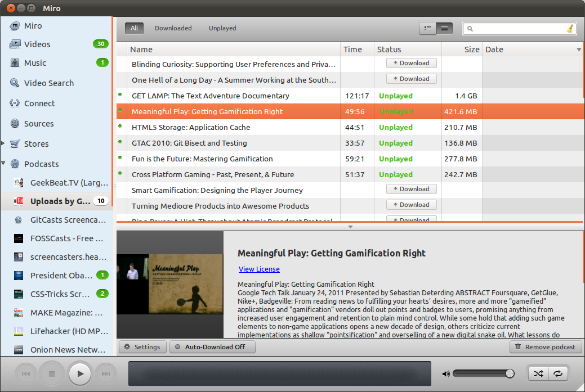Select Fun is the Future row
This screenshot has height=392, width=585.
click(x=350, y=159)
